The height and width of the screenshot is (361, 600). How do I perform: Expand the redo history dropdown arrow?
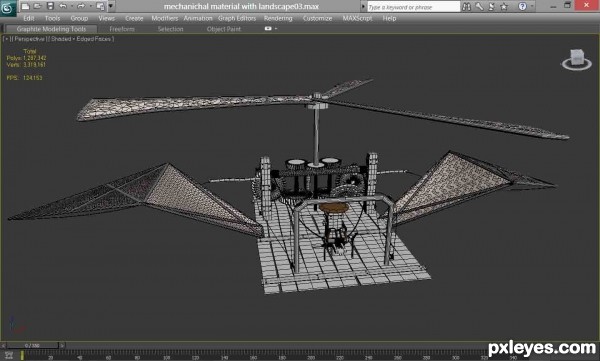(x=90, y=6)
